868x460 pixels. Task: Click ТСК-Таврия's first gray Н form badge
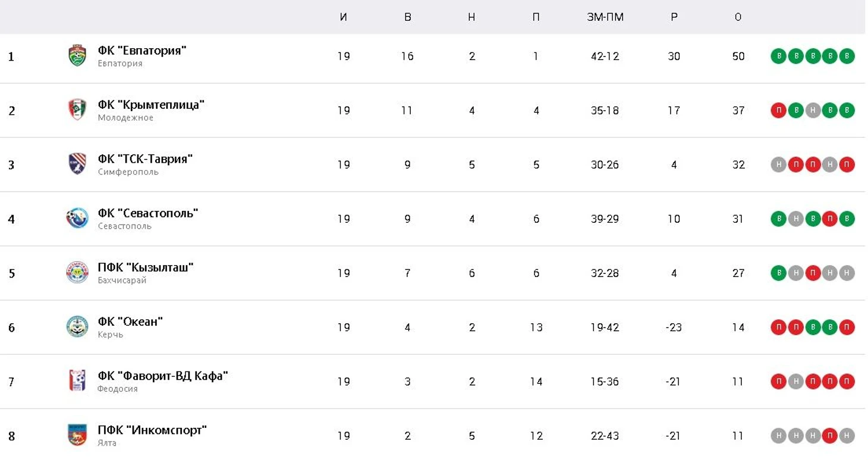pyautogui.click(x=778, y=165)
